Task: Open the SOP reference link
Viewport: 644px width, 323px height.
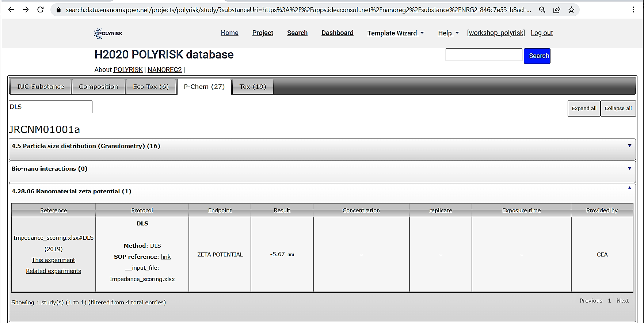Action: click(x=166, y=257)
